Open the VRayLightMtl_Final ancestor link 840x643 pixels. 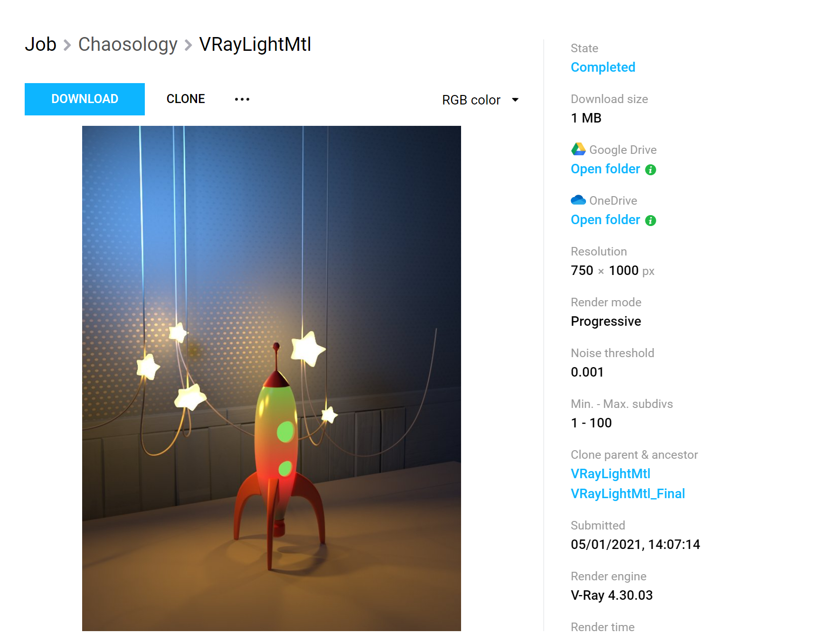point(628,494)
